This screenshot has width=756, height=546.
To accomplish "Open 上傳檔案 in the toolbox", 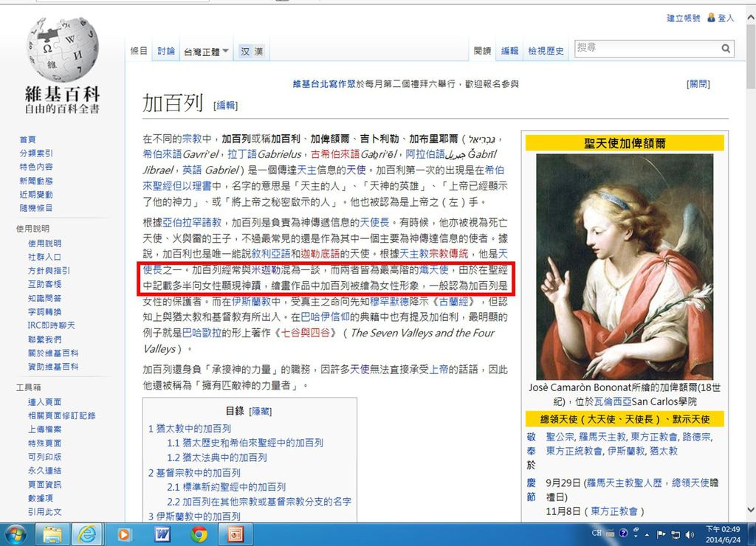I will click(x=45, y=429).
